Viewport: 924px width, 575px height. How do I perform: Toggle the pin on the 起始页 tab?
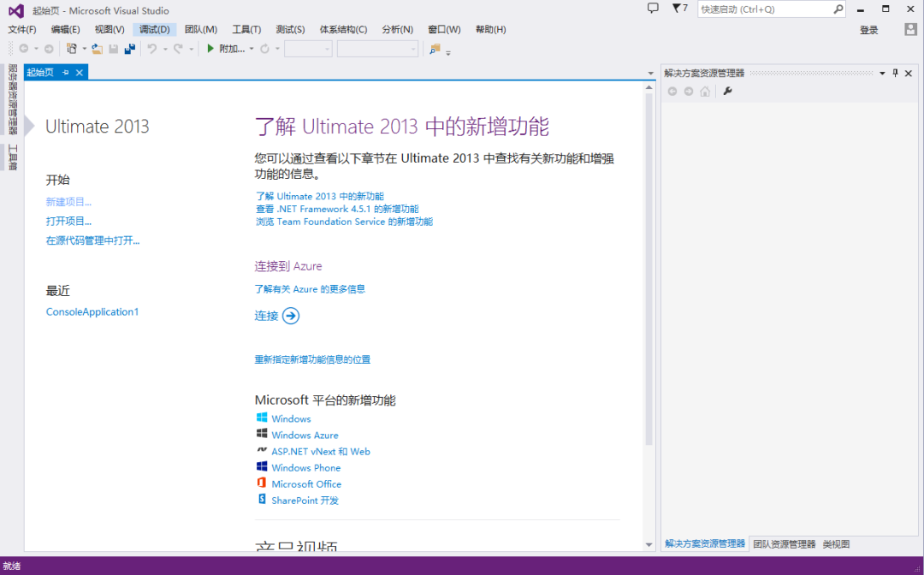coord(65,73)
